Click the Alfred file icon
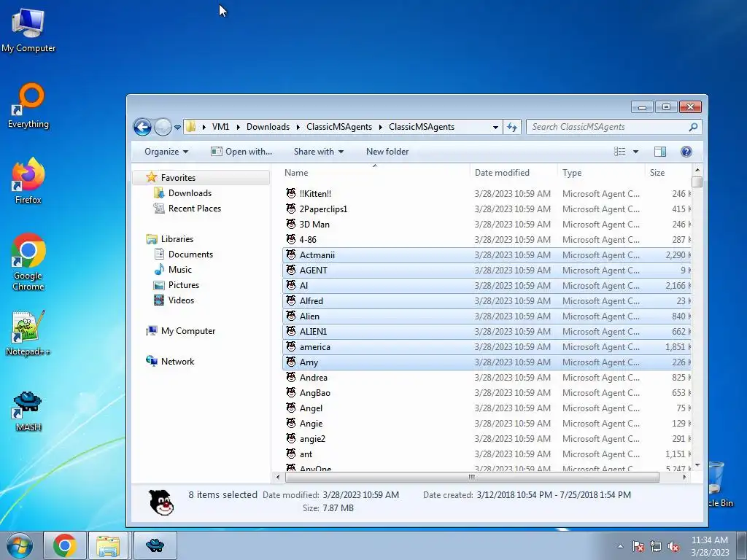The width and height of the screenshot is (747, 560). (291, 300)
